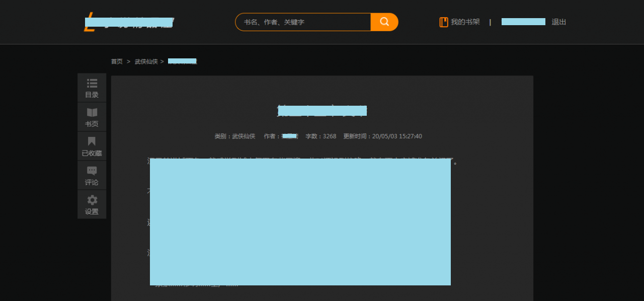The height and width of the screenshot is (301, 644).
Task: Click 退出 to log out
Action: click(558, 22)
